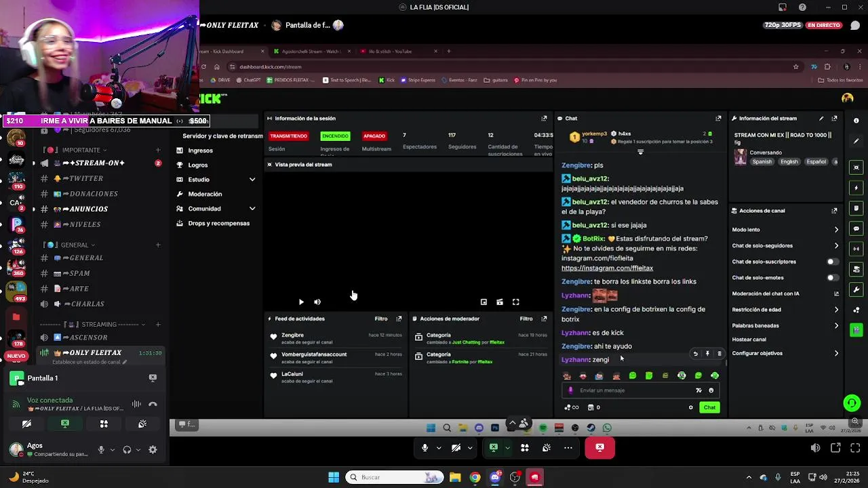Enter fullscreen on the stream preview

[x=516, y=302]
